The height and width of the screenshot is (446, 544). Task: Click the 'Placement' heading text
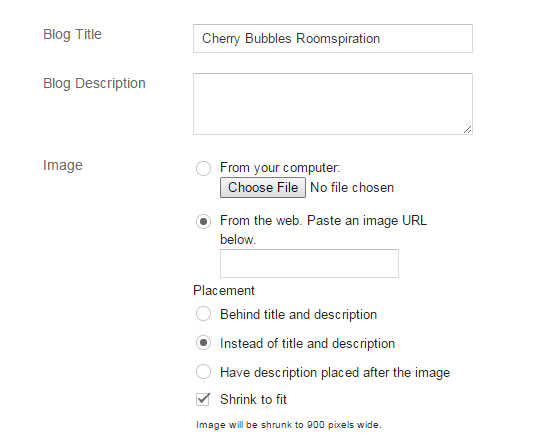click(224, 290)
